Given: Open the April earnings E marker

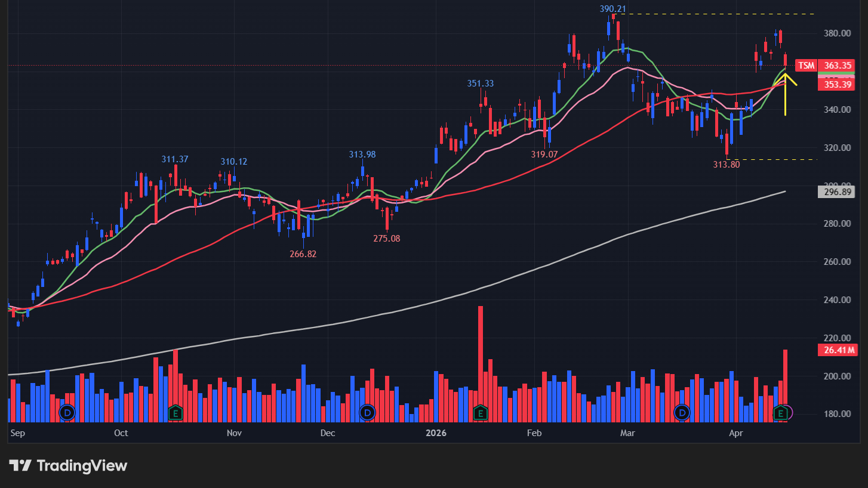Looking at the screenshot, I should 780,412.
